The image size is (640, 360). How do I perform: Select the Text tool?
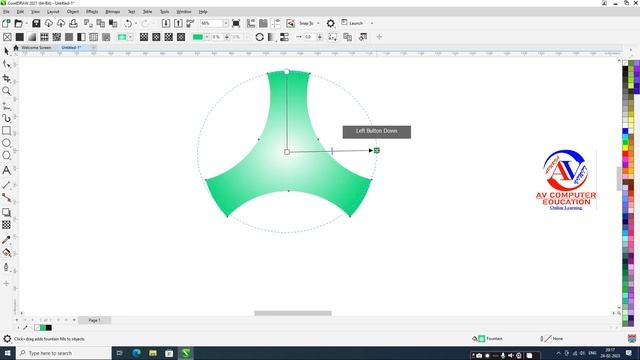(6, 170)
